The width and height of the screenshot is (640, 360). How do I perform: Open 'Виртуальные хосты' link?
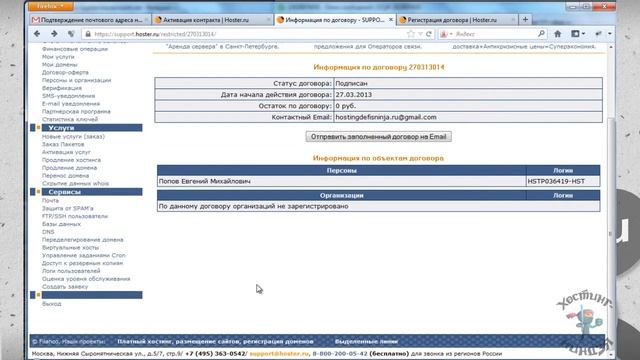pyautogui.click(x=70, y=247)
